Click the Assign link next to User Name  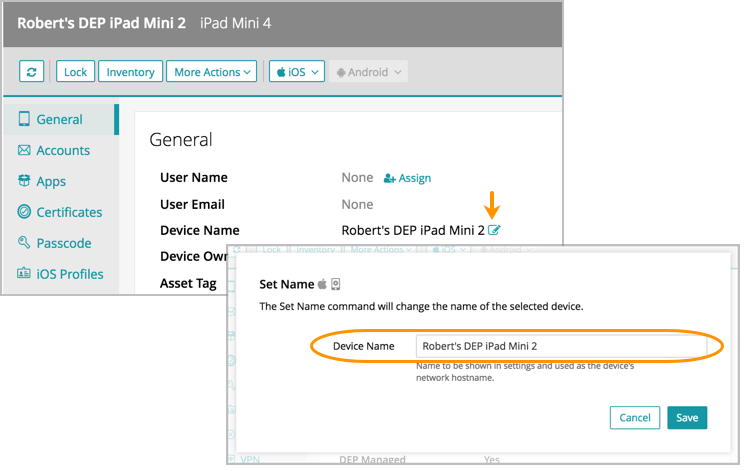pyautogui.click(x=407, y=178)
